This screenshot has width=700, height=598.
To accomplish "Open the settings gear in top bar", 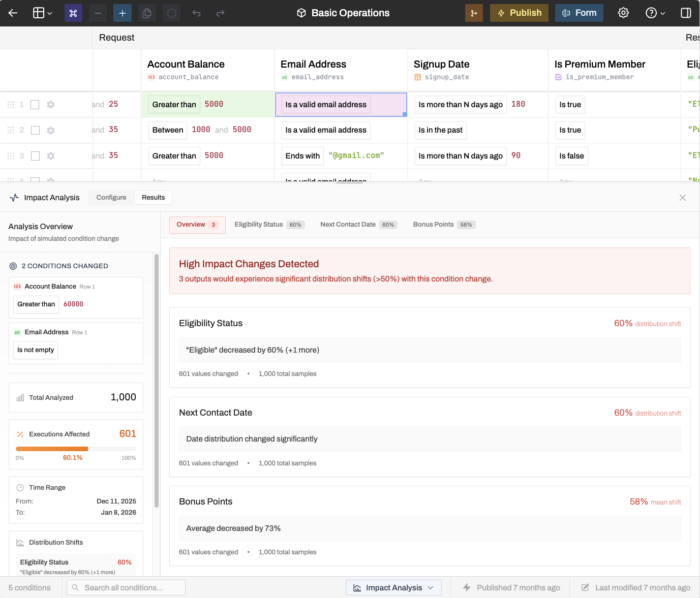I will pos(623,13).
